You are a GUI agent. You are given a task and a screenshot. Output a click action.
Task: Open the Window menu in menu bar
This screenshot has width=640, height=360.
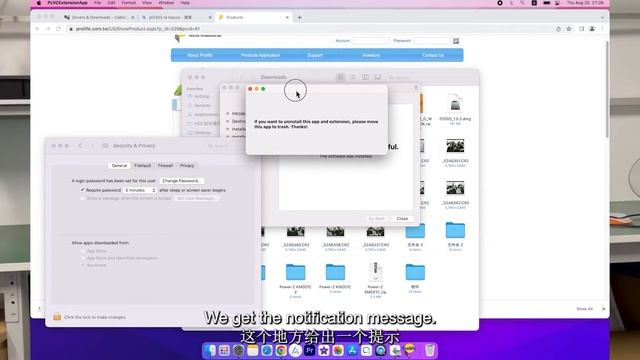pos(166,3)
